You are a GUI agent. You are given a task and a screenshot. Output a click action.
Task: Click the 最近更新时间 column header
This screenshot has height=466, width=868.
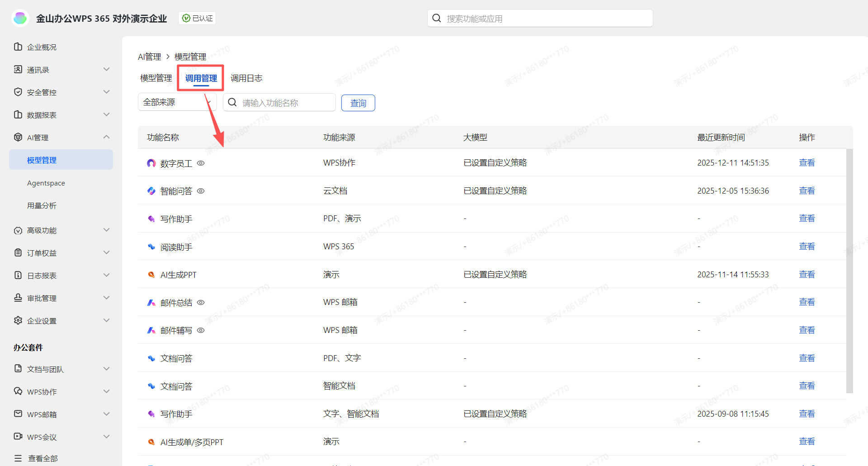[x=721, y=137]
